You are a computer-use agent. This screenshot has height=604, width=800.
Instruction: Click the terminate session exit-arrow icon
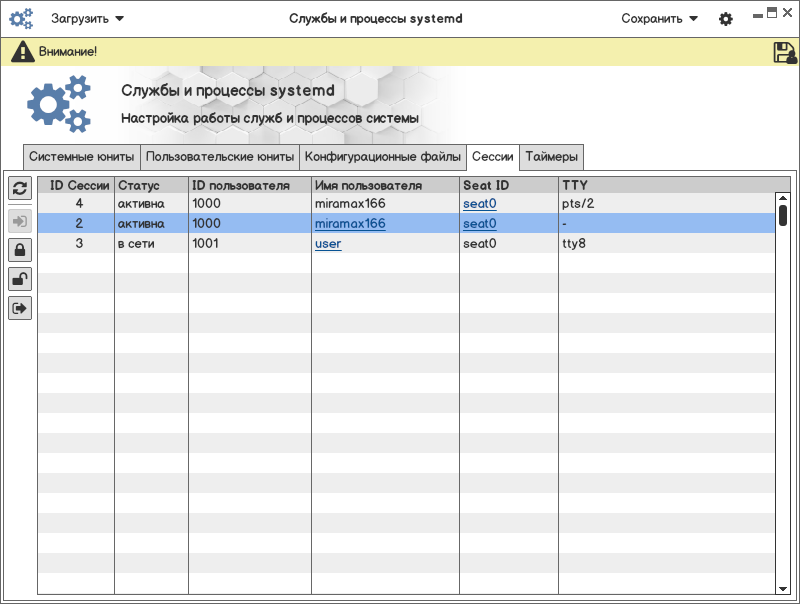tap(20, 308)
